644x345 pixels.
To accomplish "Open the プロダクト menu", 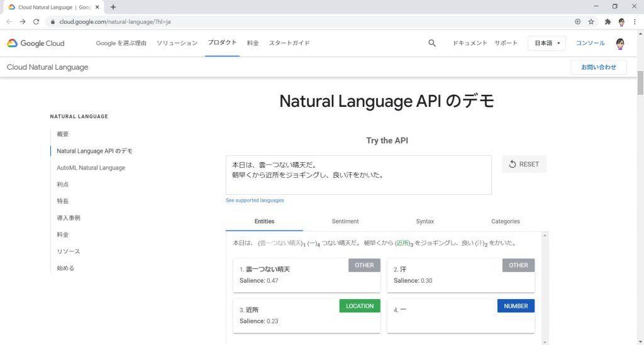I will tap(222, 43).
